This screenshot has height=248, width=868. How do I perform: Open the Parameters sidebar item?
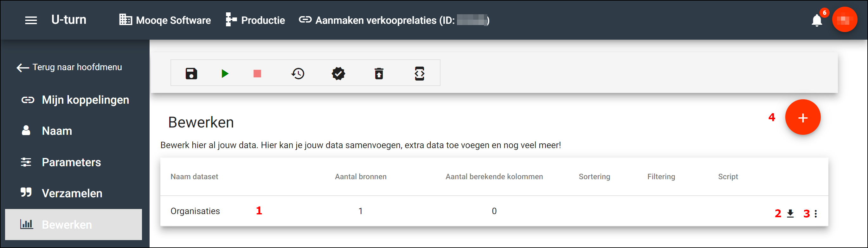[x=71, y=162]
